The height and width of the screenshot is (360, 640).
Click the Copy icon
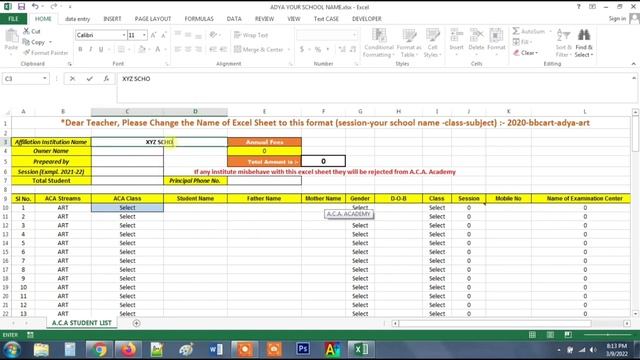pos(27,42)
